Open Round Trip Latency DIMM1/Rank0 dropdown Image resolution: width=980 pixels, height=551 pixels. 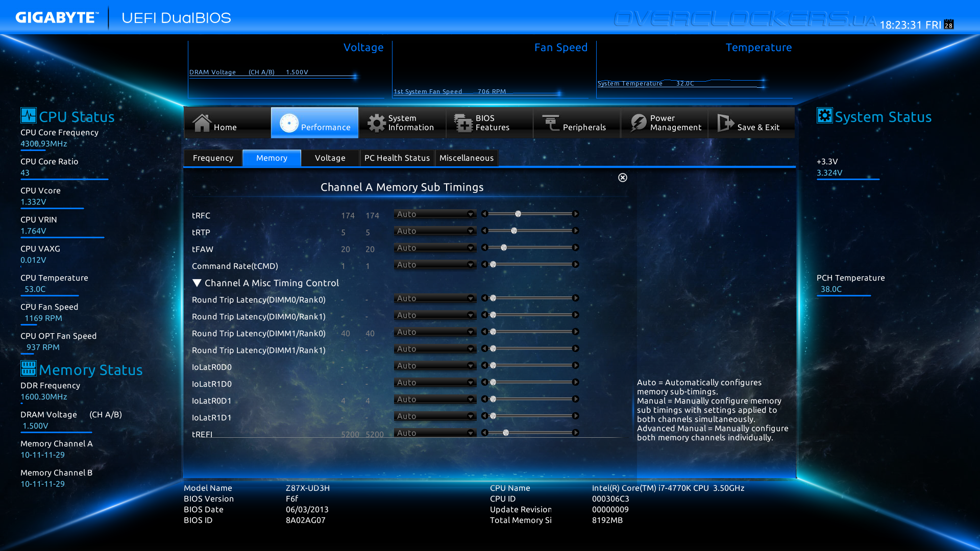(x=435, y=332)
